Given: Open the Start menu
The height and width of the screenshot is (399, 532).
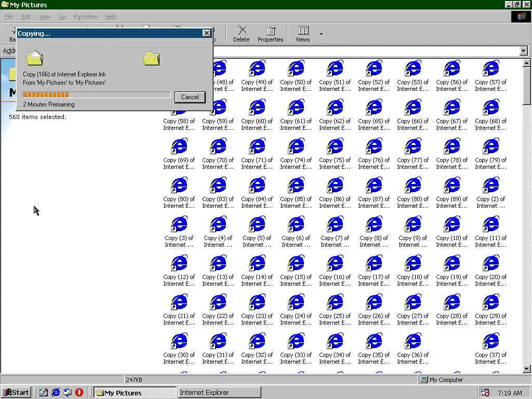Looking at the screenshot, I should [16, 393].
